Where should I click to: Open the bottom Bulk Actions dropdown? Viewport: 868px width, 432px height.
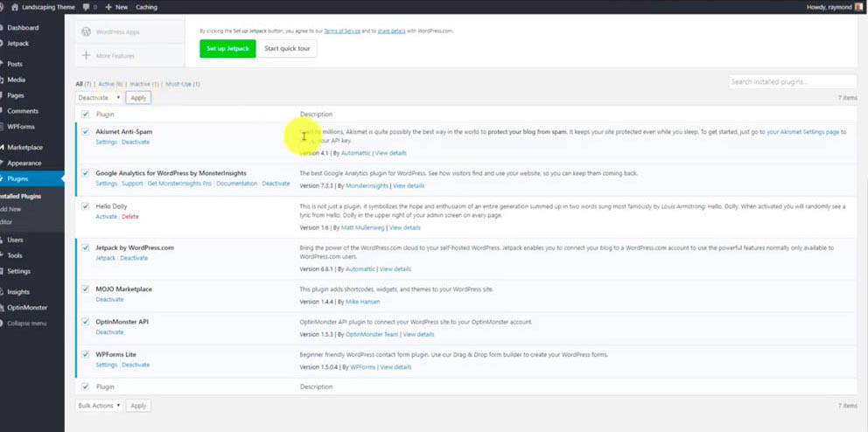pos(99,406)
